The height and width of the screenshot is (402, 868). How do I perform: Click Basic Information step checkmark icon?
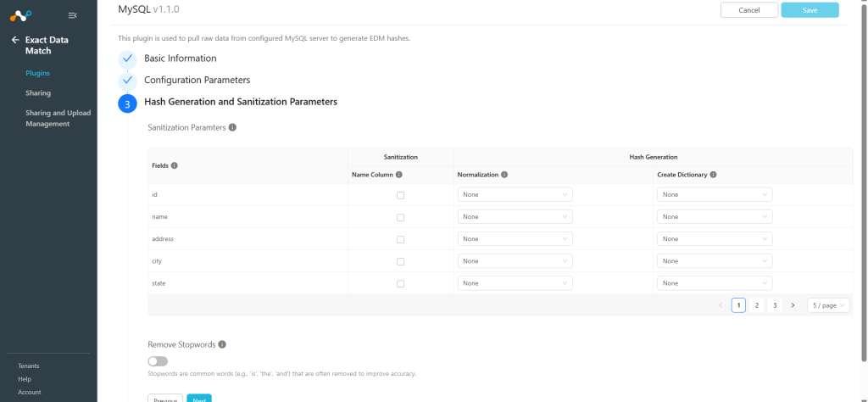(127, 59)
